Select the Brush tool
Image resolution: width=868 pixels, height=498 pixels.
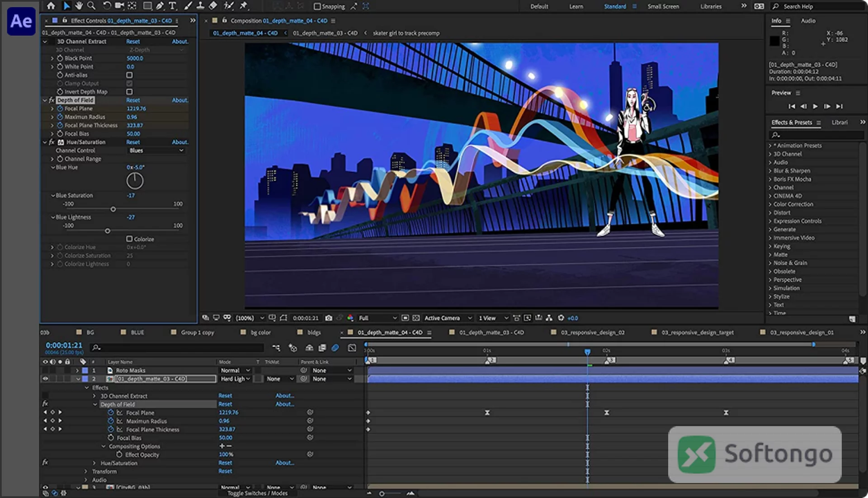pos(188,6)
